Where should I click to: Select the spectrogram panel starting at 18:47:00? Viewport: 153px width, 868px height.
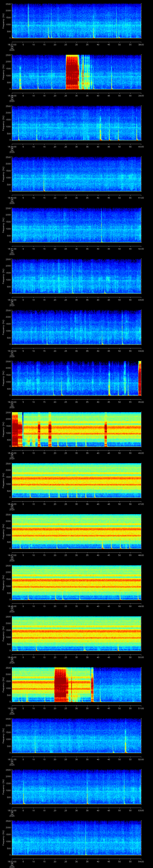(76, 531)
